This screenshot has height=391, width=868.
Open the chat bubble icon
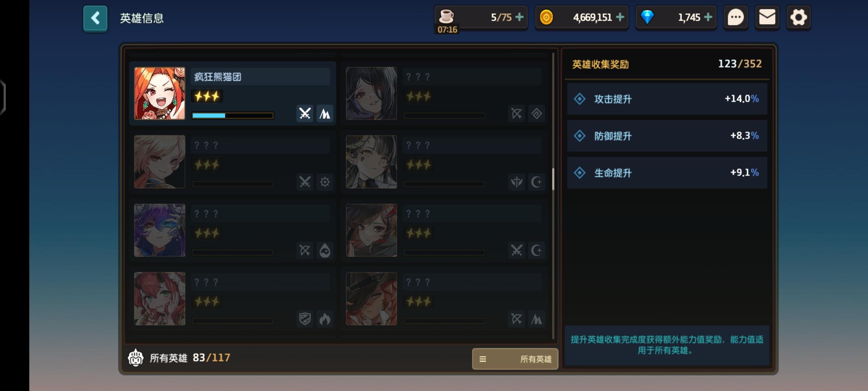tap(736, 17)
